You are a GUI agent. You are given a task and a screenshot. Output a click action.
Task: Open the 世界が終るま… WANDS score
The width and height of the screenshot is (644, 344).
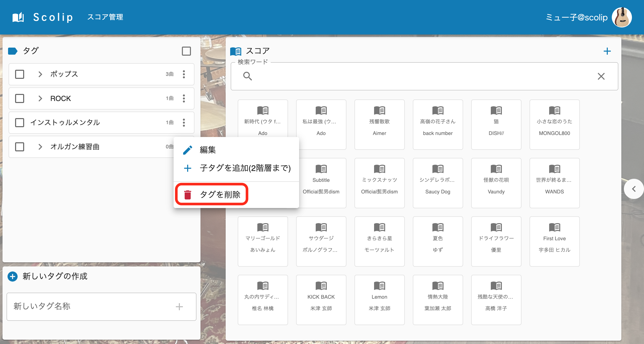click(x=554, y=183)
